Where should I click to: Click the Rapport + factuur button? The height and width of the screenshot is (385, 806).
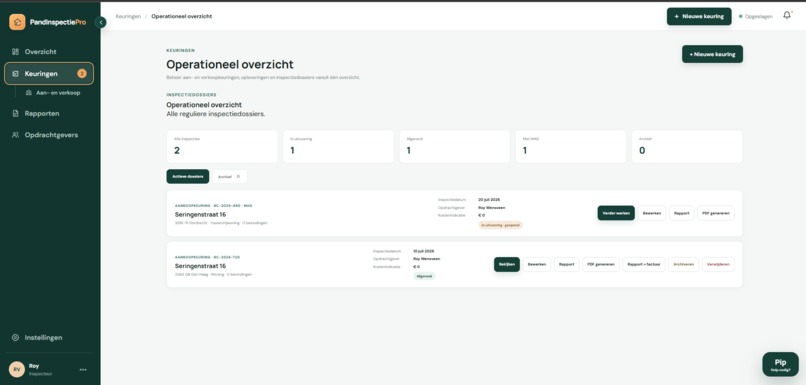(644, 264)
